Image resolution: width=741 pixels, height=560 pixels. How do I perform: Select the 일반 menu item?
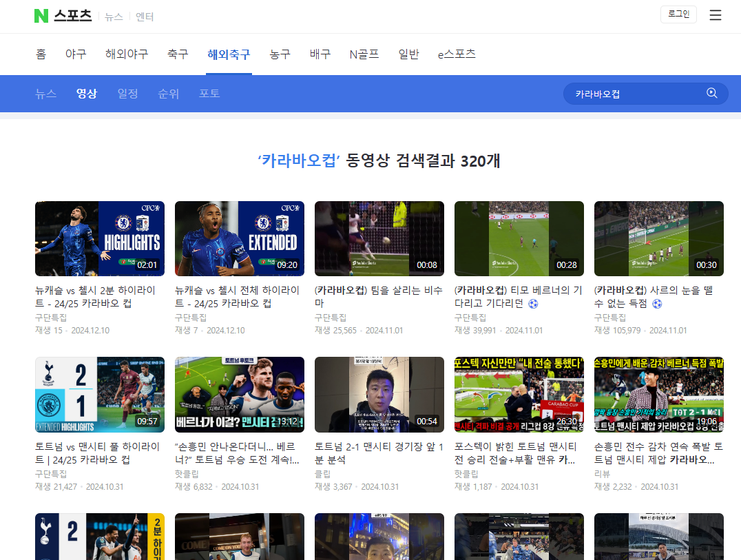click(x=409, y=54)
